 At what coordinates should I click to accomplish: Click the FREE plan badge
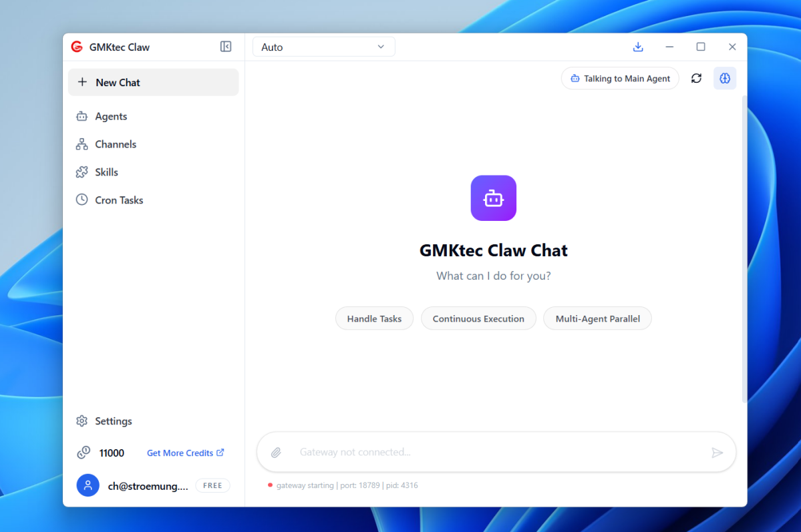point(212,485)
